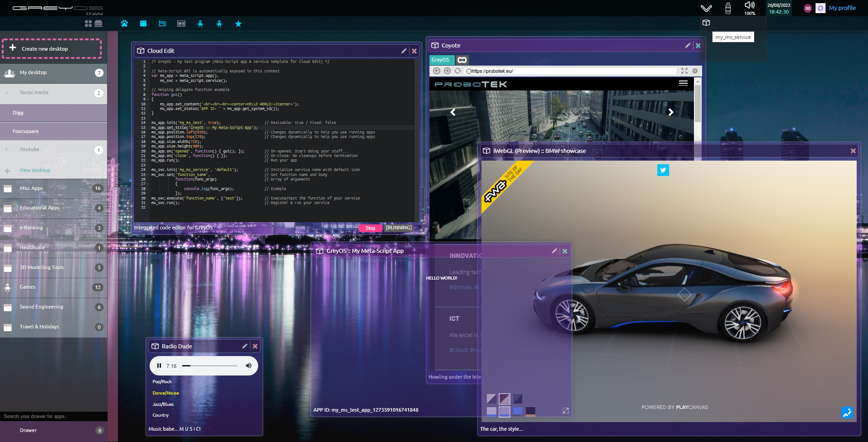Open Healthcare category
Screen dimensions: 868x442
point(53,248)
